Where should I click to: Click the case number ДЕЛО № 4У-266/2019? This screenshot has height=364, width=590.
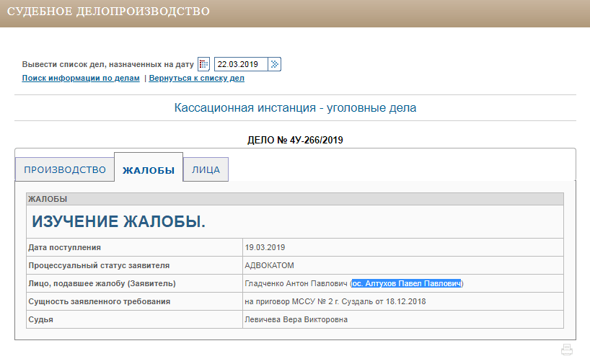[x=295, y=140]
